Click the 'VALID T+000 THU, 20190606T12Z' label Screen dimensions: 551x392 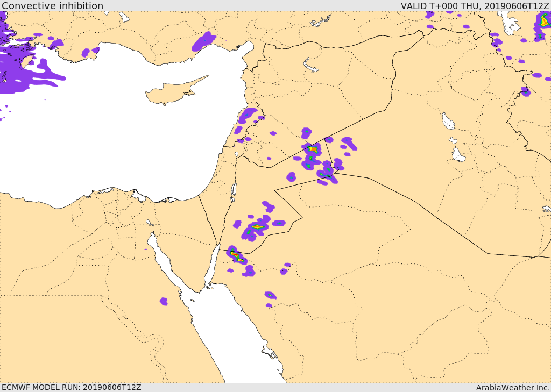475,6
